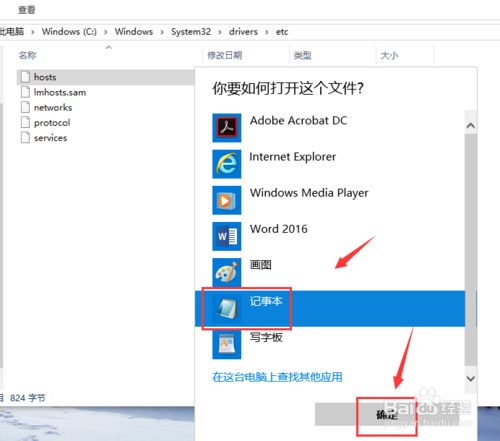Choose 记事本 label in app list
The height and width of the screenshot is (441, 500).
click(x=266, y=301)
